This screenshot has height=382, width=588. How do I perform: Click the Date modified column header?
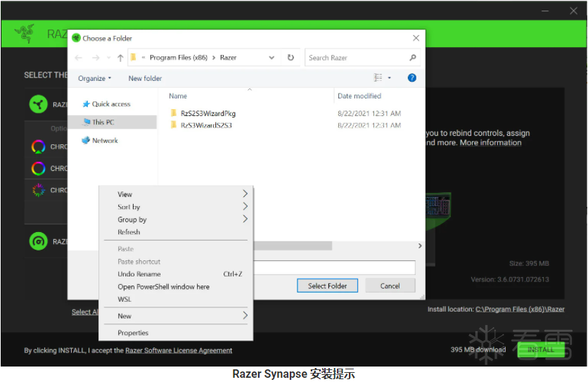click(x=359, y=96)
